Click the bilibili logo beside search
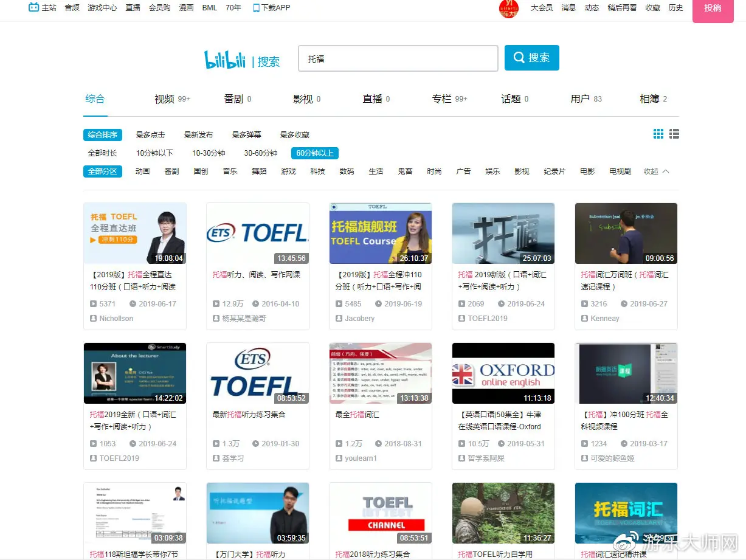746x560 pixels. coord(225,60)
